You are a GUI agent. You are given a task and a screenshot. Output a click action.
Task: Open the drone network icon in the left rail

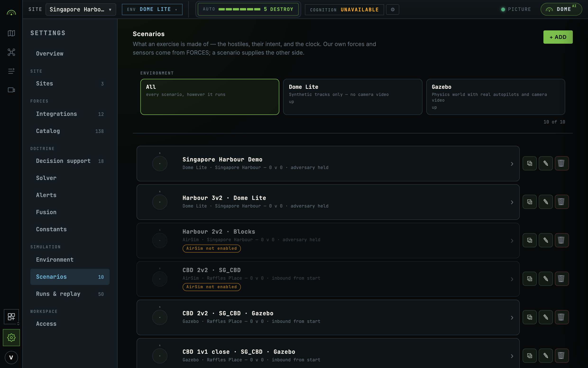11,52
